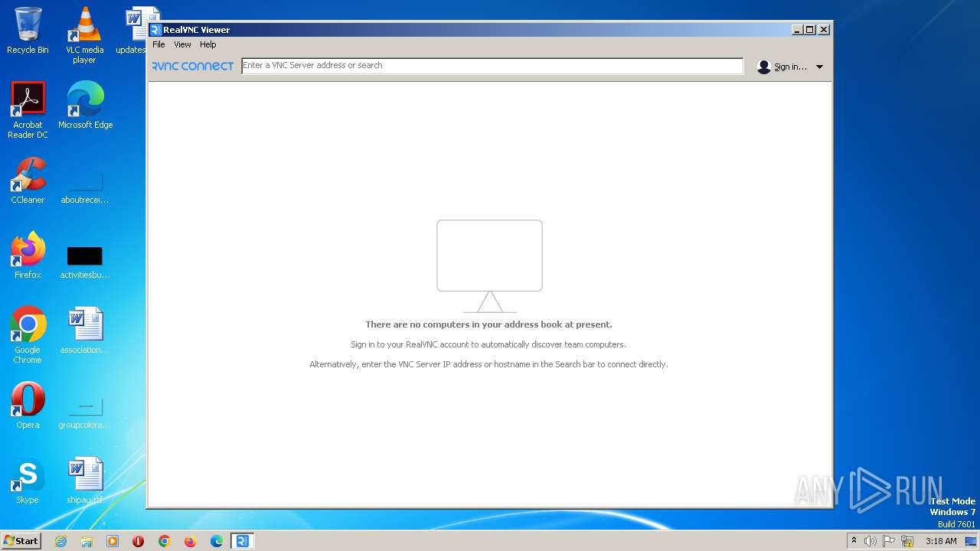Expand the account dropdown arrow
This screenshot has height=551, width=980.
pyautogui.click(x=819, y=67)
